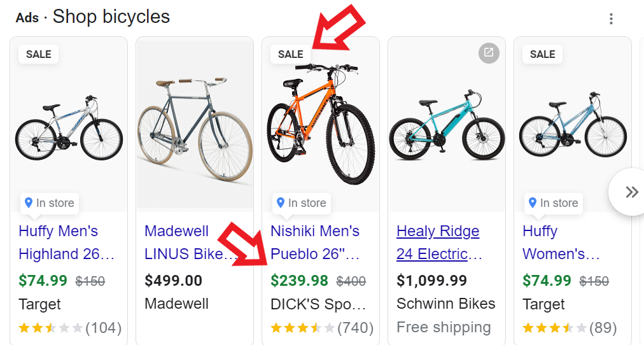This screenshot has height=345, width=644.
Task: Open the Huffy Women's bike link
Action: (561, 243)
